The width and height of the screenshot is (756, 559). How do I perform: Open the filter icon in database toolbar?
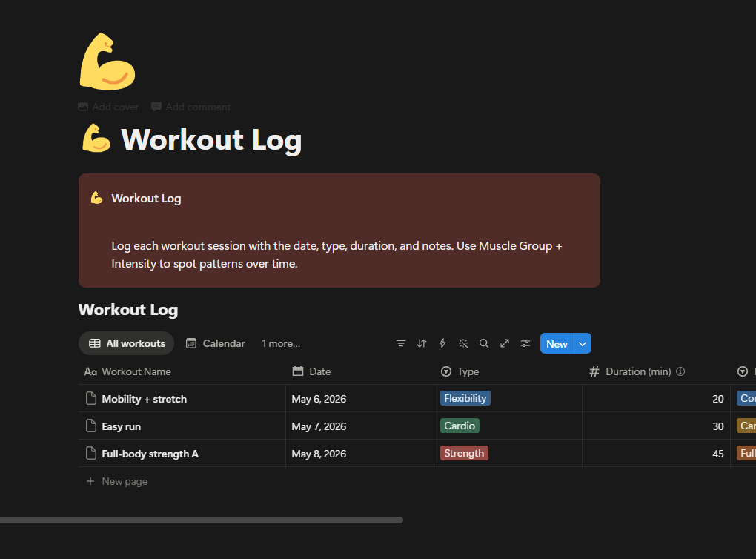coord(401,343)
